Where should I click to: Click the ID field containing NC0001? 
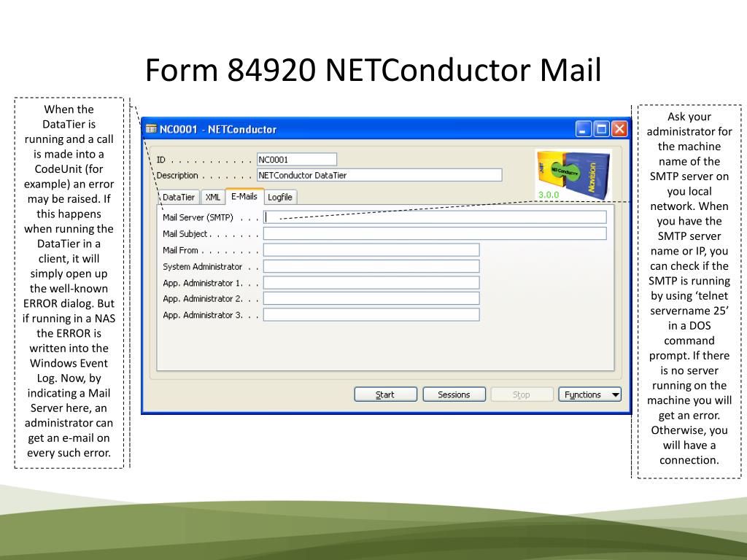297,160
